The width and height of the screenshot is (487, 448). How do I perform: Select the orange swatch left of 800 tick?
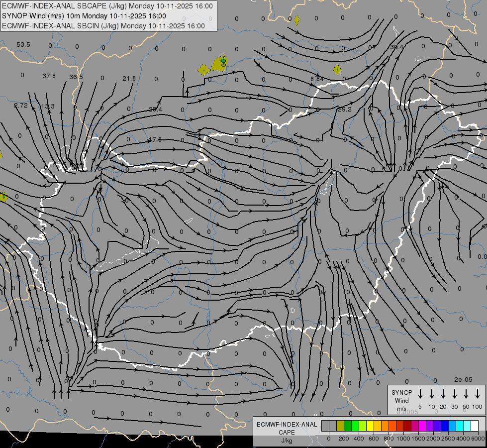(385, 426)
